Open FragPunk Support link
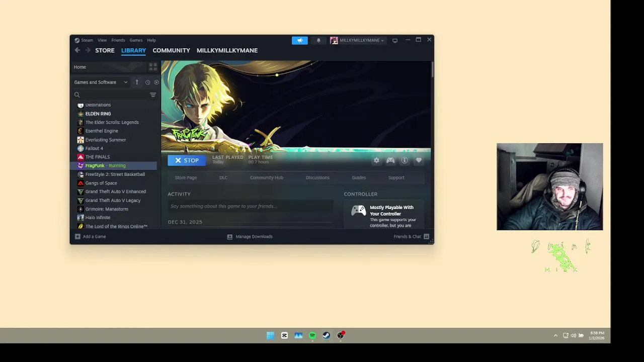This screenshot has height=362, width=644. click(x=396, y=177)
